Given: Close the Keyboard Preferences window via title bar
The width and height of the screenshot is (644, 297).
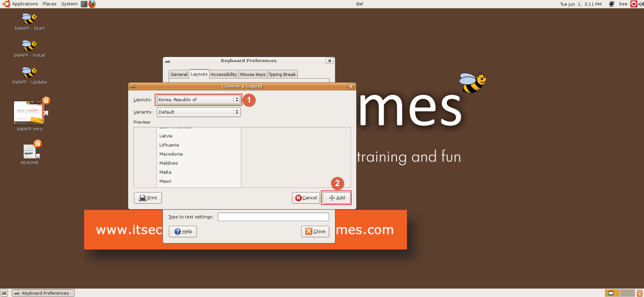Looking at the screenshot, I should click(330, 61).
